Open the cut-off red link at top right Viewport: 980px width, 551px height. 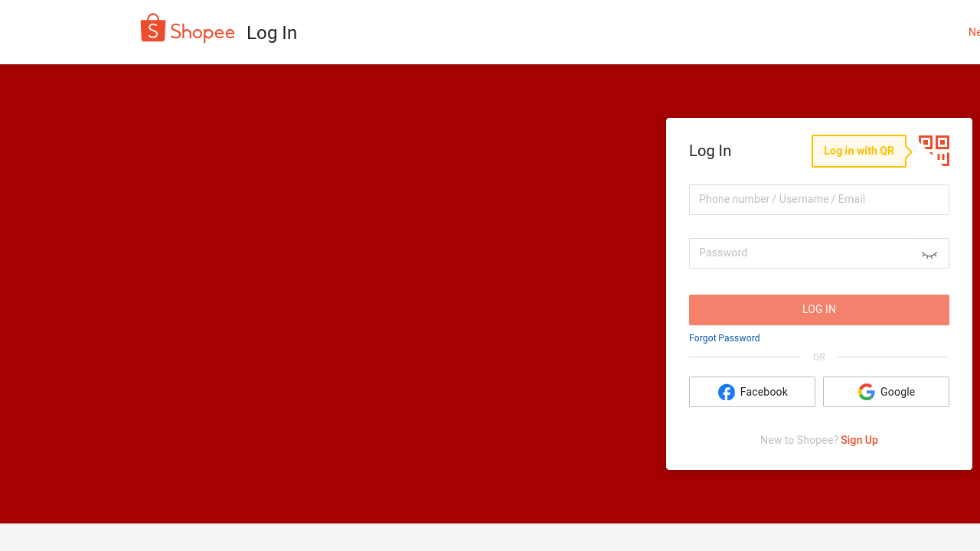point(974,32)
